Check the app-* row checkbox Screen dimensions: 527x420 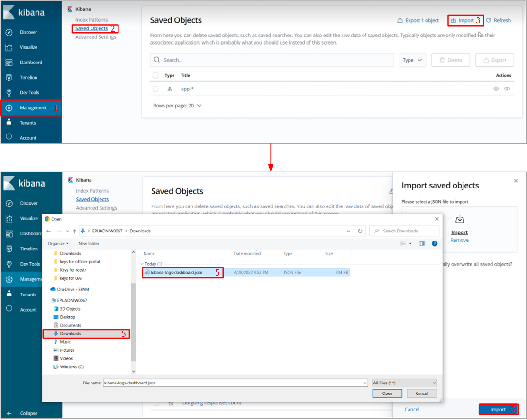click(x=155, y=89)
